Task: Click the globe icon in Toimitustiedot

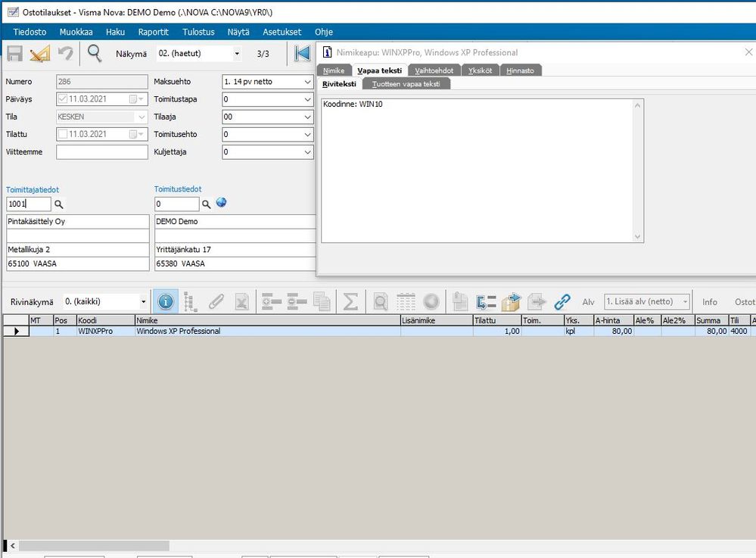Action: 221,203
